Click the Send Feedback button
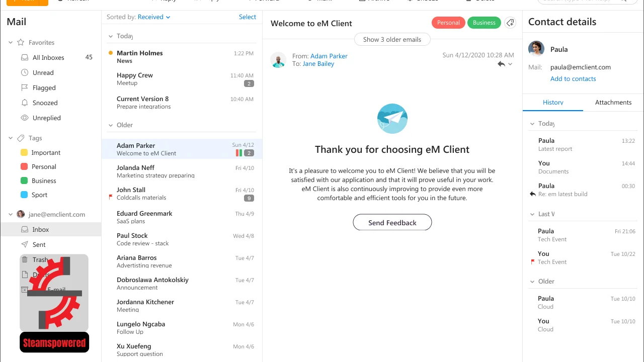The height and width of the screenshot is (362, 644). pos(392,222)
